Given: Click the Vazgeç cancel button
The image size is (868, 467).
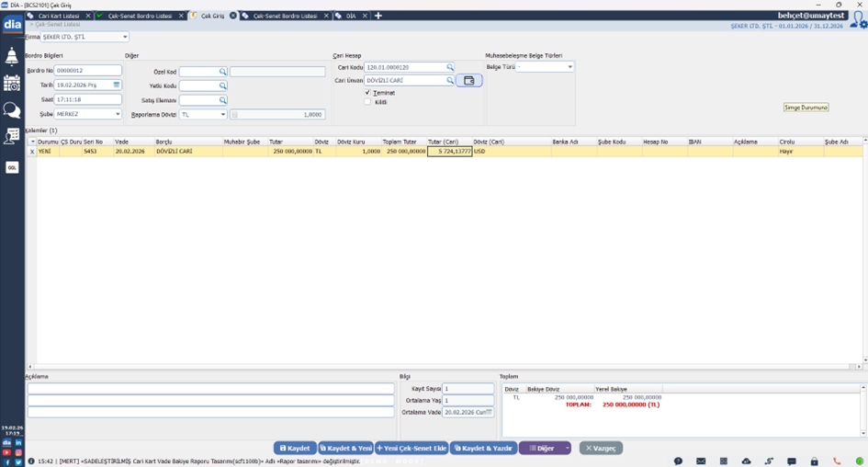Looking at the screenshot, I should pos(601,449).
